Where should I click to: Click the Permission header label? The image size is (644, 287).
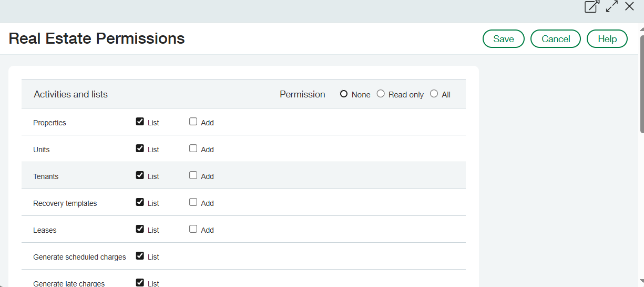(x=302, y=94)
